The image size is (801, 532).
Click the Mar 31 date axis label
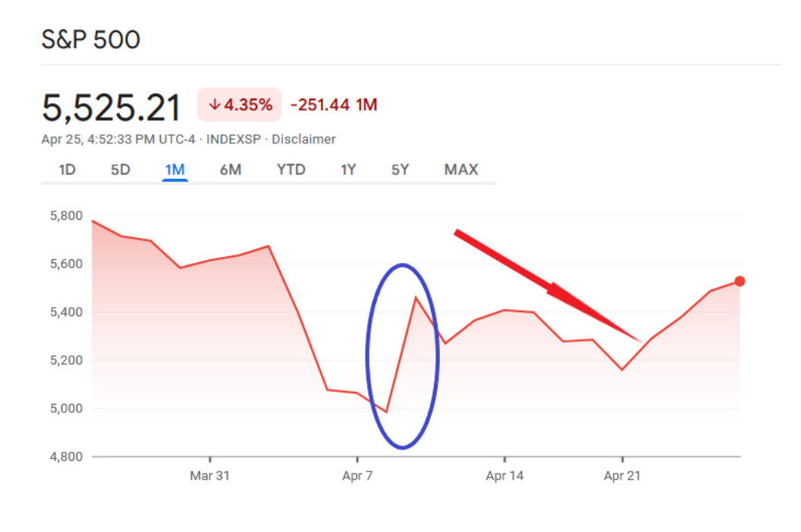pyautogui.click(x=209, y=476)
